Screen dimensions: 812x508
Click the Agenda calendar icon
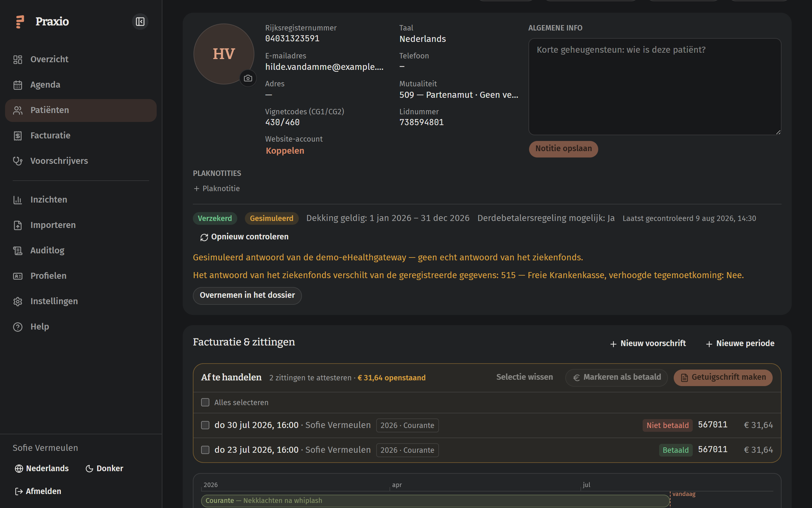click(18, 85)
